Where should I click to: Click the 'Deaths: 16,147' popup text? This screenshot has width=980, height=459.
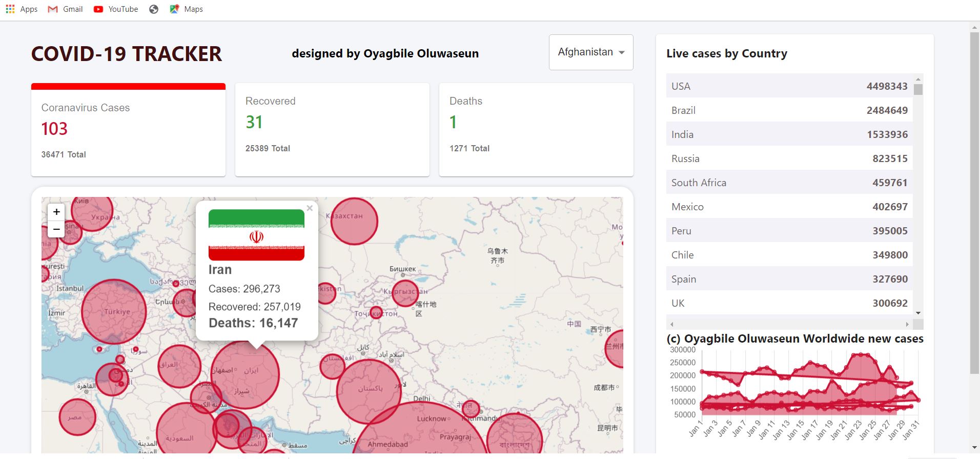click(x=253, y=323)
